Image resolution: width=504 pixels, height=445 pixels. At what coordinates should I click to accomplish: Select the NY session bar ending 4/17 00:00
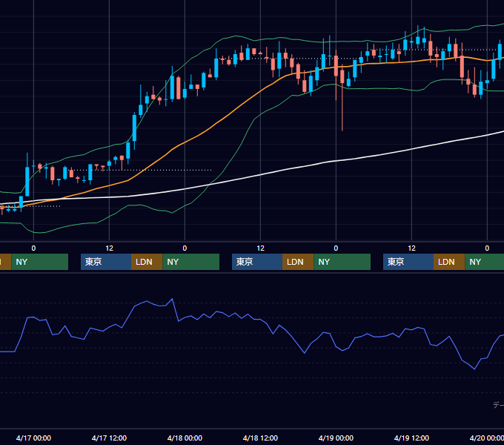click(x=39, y=262)
